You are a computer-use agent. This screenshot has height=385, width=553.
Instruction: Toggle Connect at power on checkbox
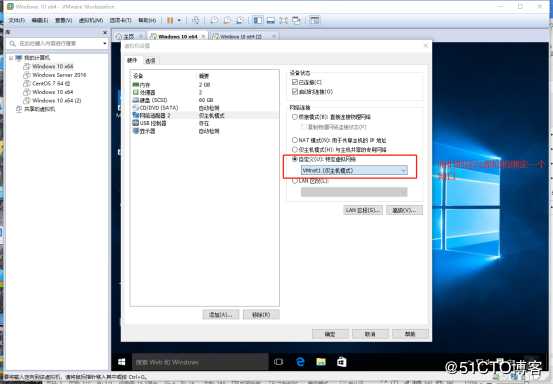click(295, 92)
